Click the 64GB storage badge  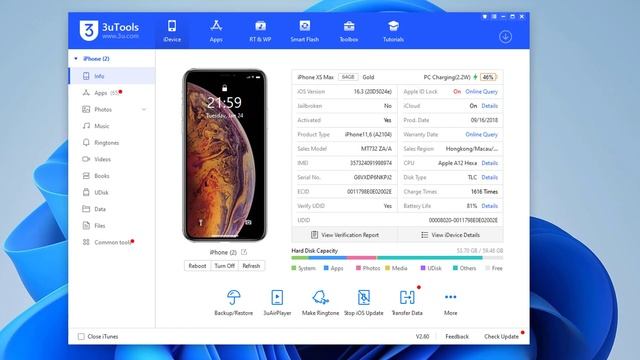348,77
